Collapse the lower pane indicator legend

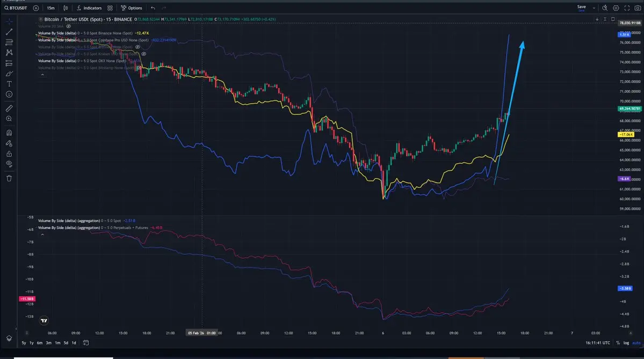click(x=42, y=235)
